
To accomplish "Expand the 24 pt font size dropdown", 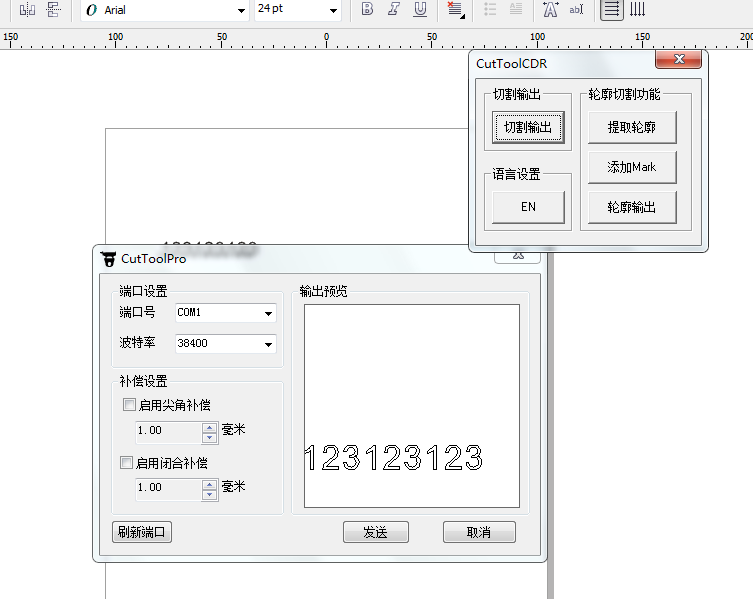I will coord(333,11).
